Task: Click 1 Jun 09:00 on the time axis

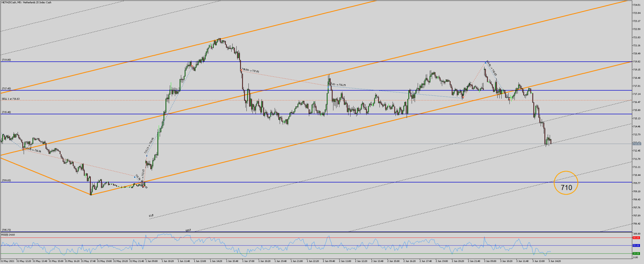Action: click(x=151, y=261)
